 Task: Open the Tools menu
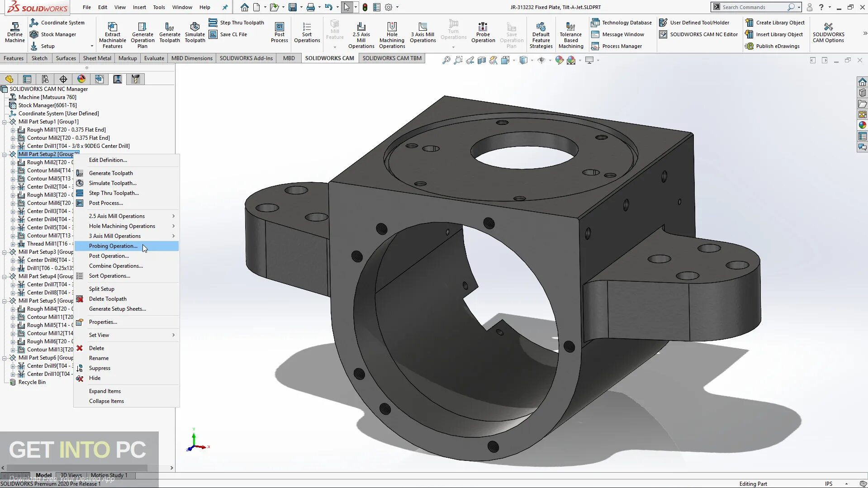(x=159, y=7)
